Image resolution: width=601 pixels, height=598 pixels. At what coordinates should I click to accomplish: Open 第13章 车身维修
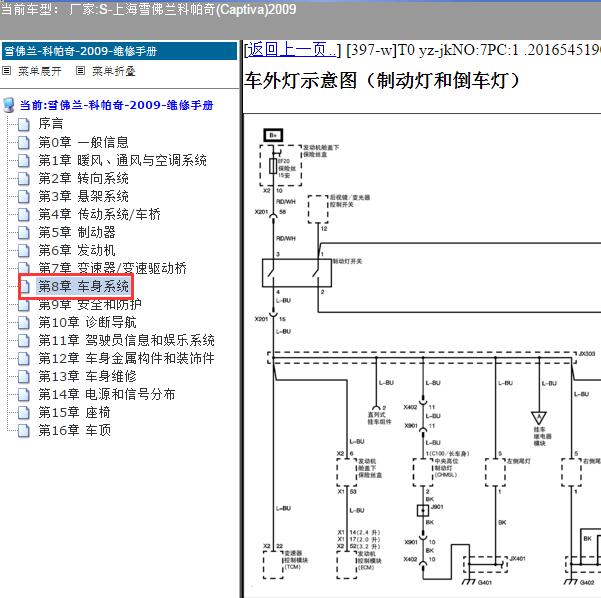87,376
